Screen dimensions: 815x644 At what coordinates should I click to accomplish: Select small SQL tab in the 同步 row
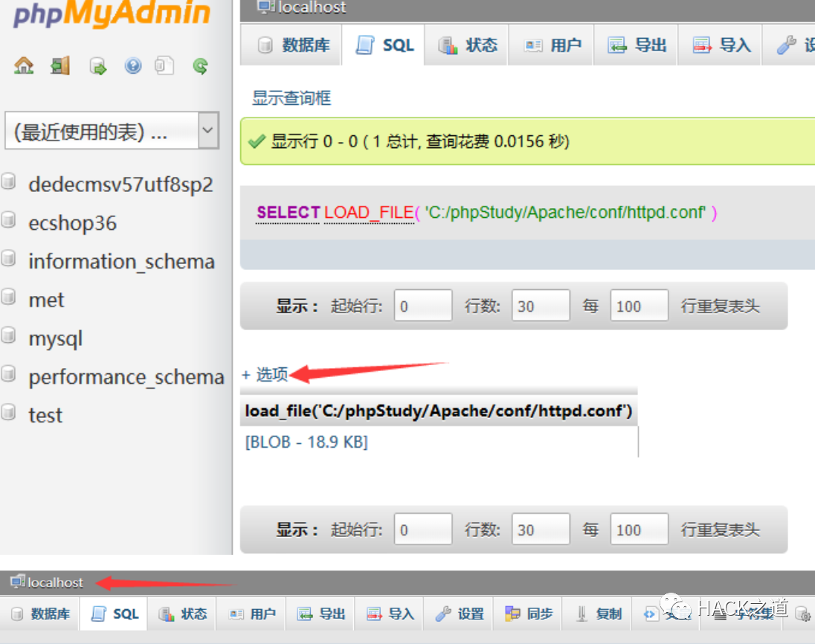[115, 614]
